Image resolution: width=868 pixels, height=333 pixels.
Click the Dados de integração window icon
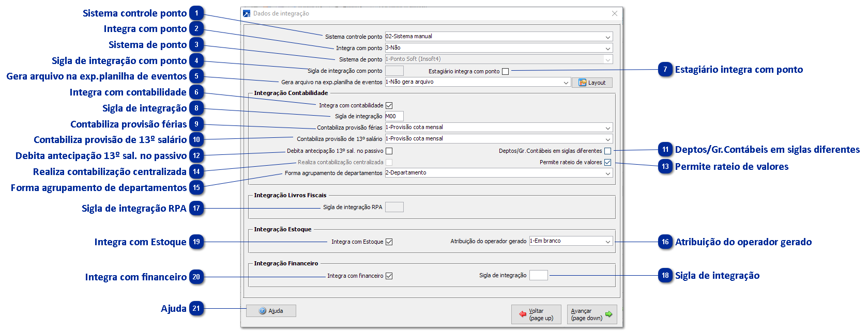pyautogui.click(x=247, y=13)
